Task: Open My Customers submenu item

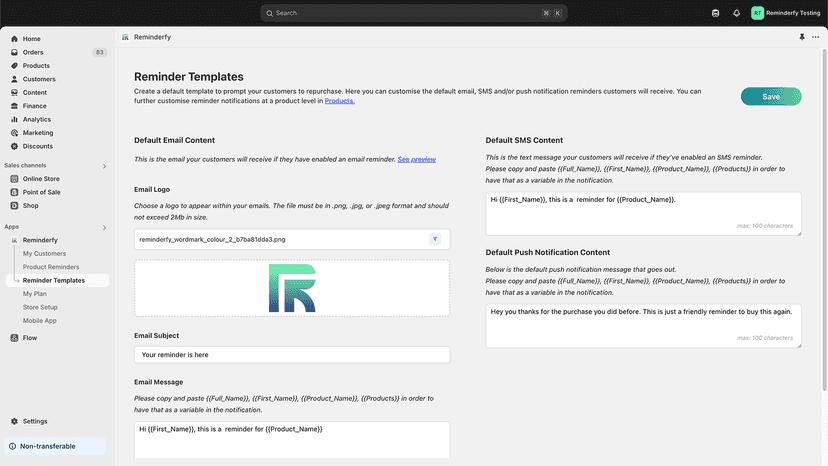Action: click(x=44, y=254)
